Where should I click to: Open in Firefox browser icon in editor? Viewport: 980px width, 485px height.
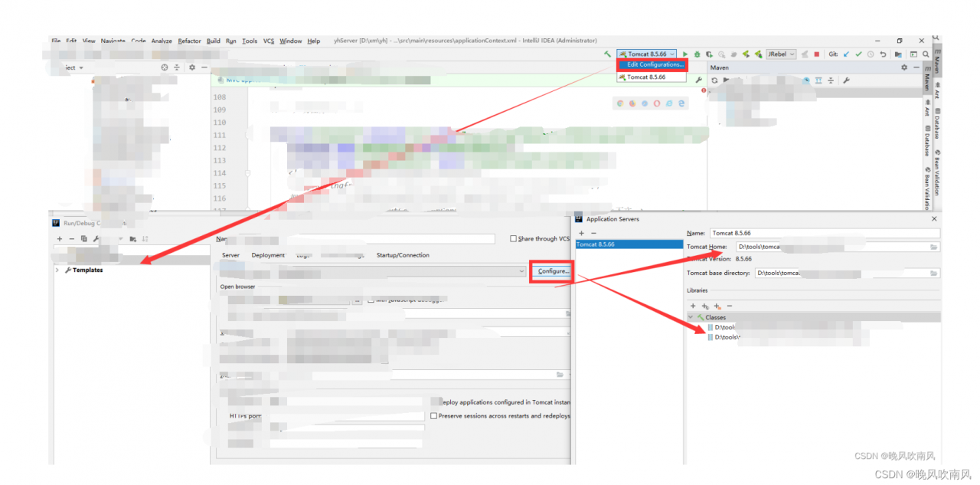tap(632, 103)
